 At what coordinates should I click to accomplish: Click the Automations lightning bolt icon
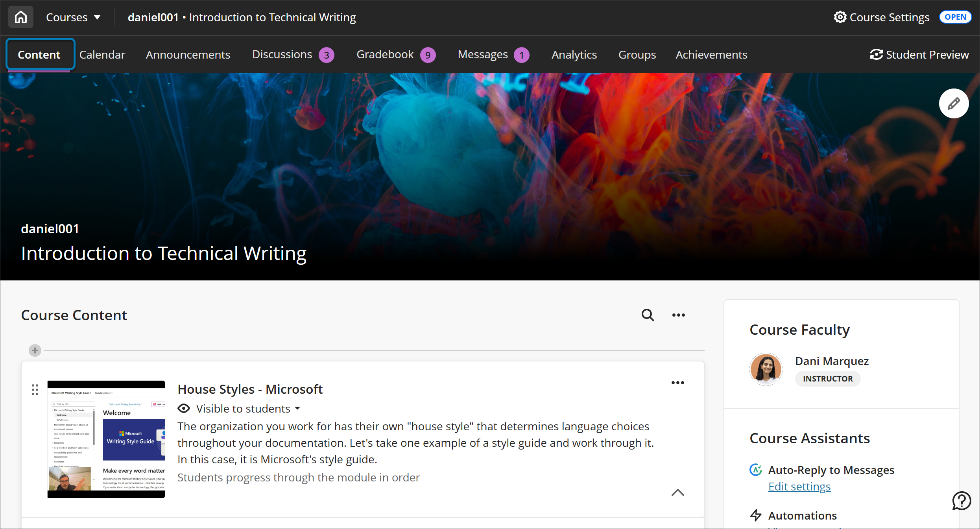(756, 515)
